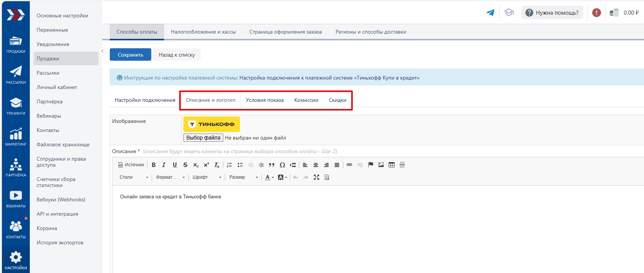
Task: Open the Размер size dropdown
Action: click(x=243, y=177)
